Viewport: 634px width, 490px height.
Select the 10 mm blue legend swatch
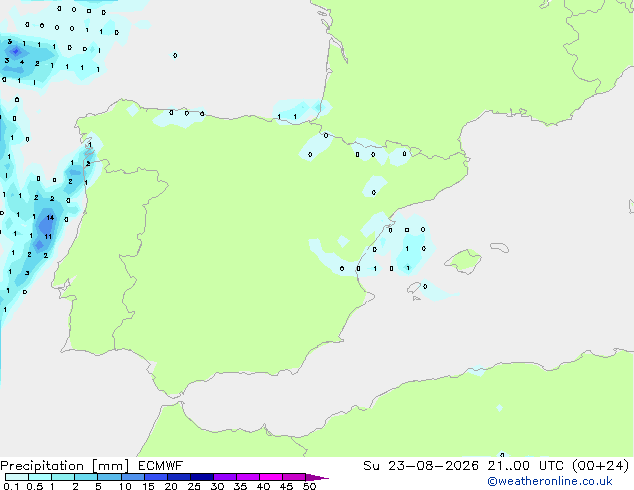tap(132, 477)
